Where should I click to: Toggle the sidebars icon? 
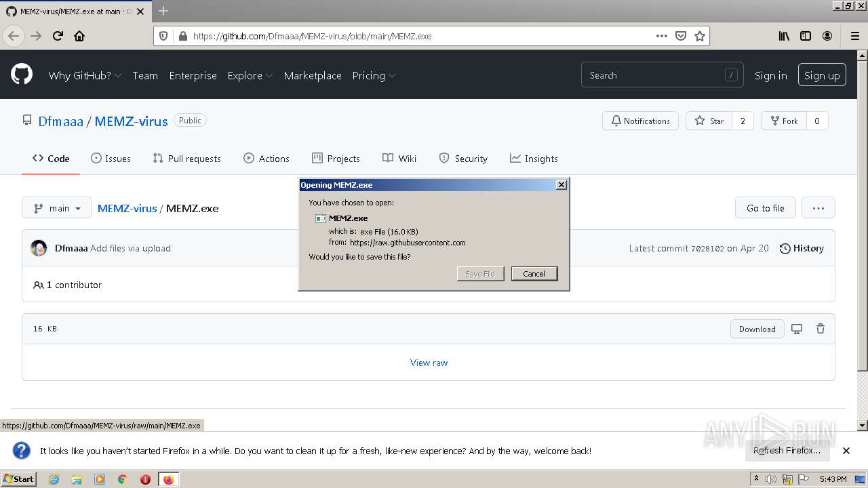point(806,36)
